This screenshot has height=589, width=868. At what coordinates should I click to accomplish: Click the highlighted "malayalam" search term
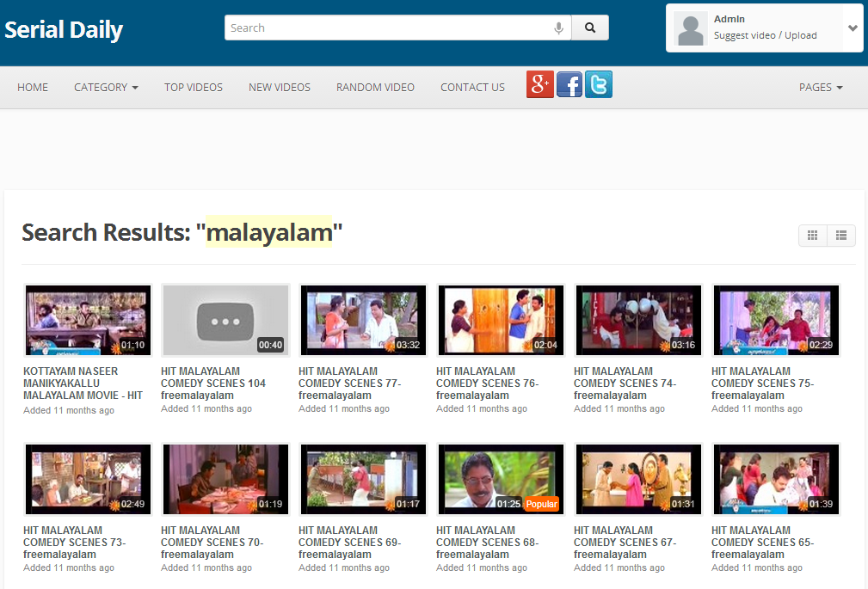pos(269,232)
